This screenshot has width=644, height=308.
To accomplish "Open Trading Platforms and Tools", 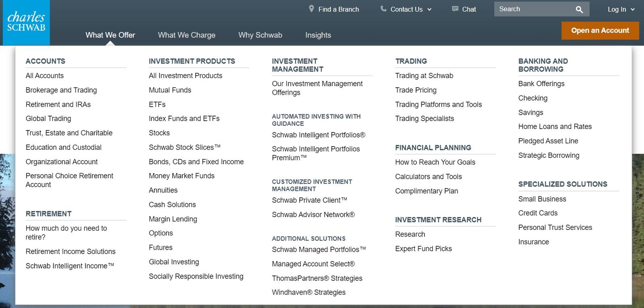I will 439,104.
